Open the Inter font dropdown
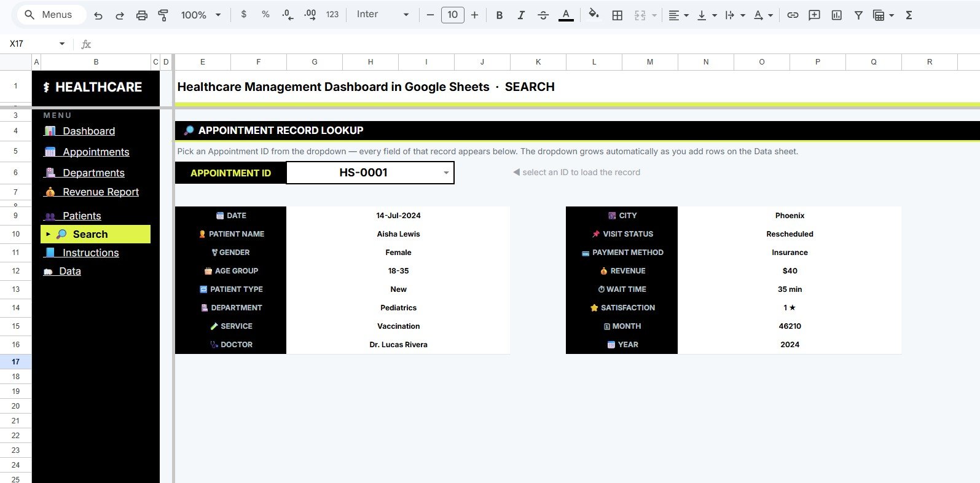The height and width of the screenshot is (483, 980). tap(382, 14)
